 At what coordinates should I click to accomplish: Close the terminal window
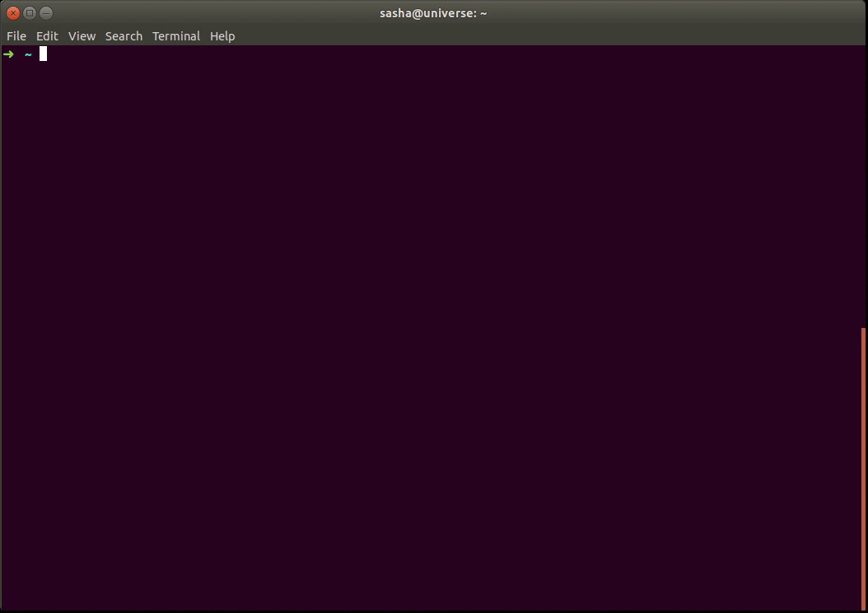click(14, 12)
